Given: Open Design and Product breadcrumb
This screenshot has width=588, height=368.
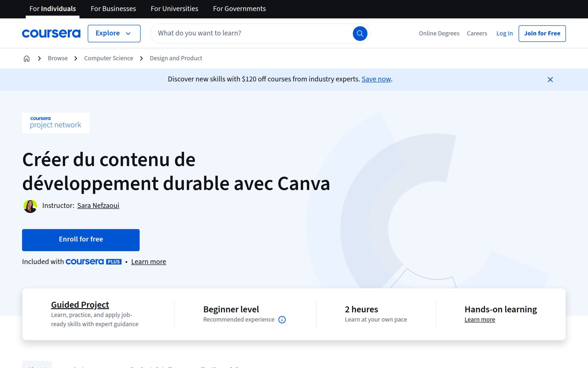Looking at the screenshot, I should click(176, 58).
